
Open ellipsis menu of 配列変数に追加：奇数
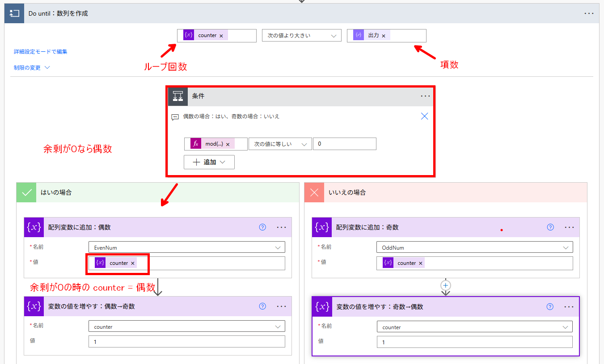[569, 227]
